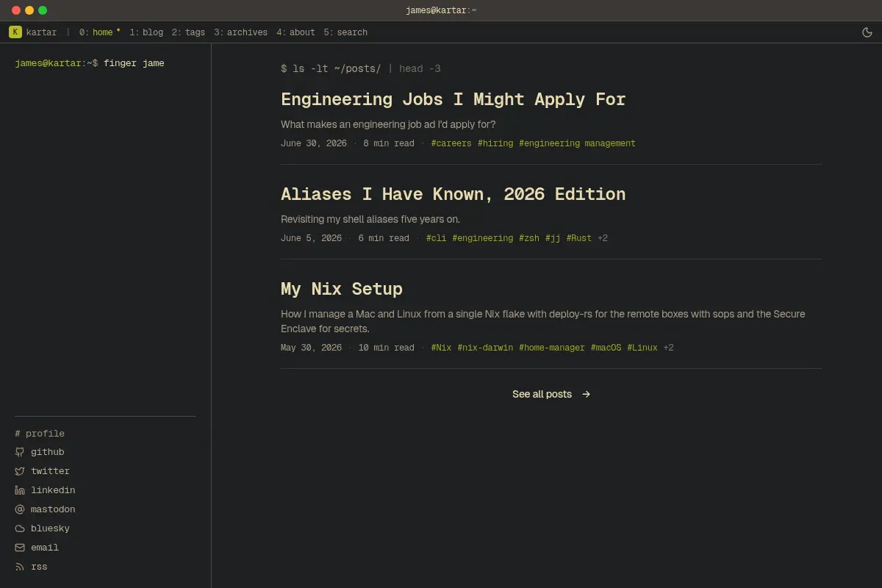Image resolution: width=882 pixels, height=588 pixels.
Task: Close the window with red button
Action: (16, 10)
